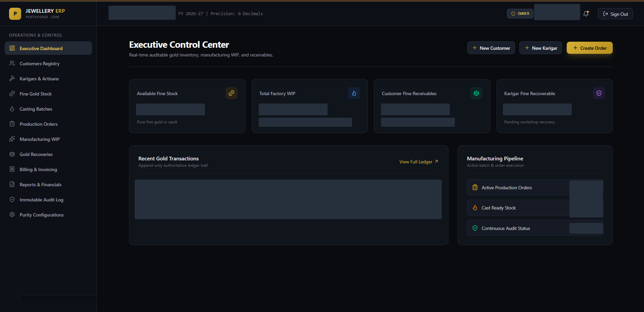Navigate to Billing & Invoicing
Viewport: 644px width, 312px height.
click(48, 169)
